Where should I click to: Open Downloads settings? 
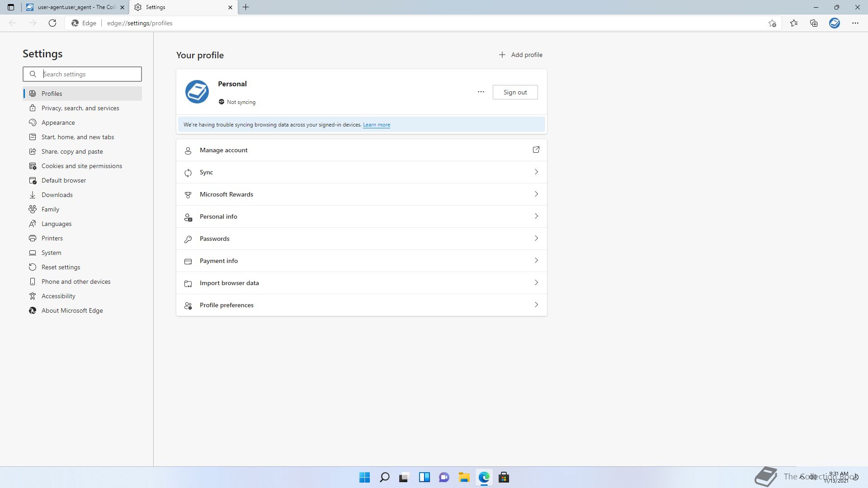pos(82,195)
